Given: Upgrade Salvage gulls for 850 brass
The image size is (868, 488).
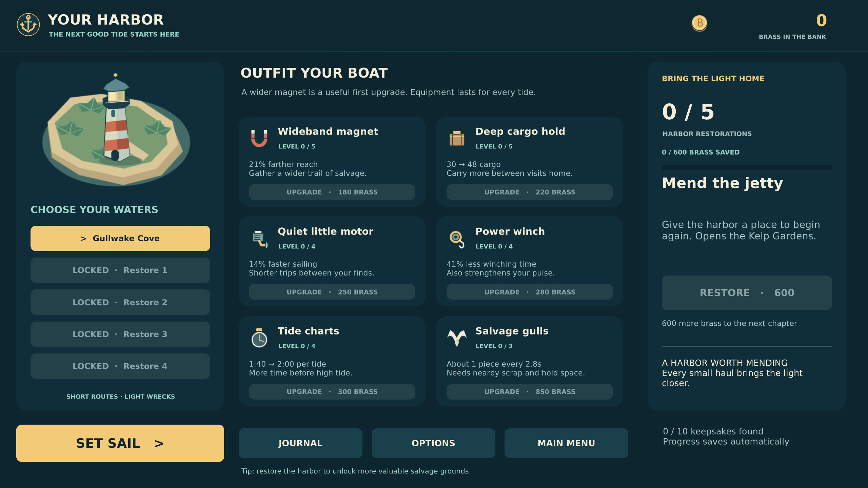Looking at the screenshot, I should coord(530,392).
